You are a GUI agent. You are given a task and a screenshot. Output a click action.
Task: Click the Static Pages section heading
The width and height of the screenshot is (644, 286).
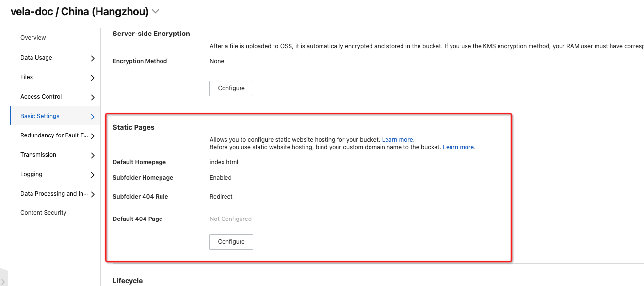[x=133, y=127]
